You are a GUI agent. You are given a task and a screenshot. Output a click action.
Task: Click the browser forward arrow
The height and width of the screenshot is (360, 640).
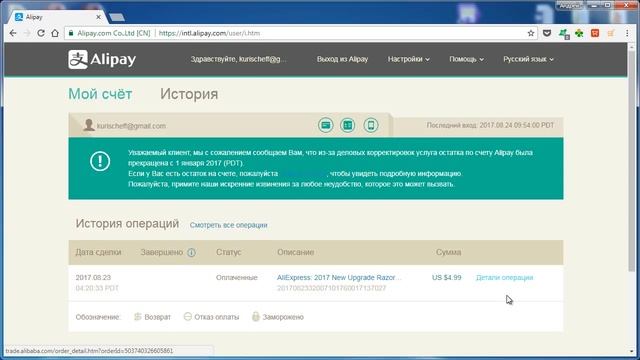point(27,33)
